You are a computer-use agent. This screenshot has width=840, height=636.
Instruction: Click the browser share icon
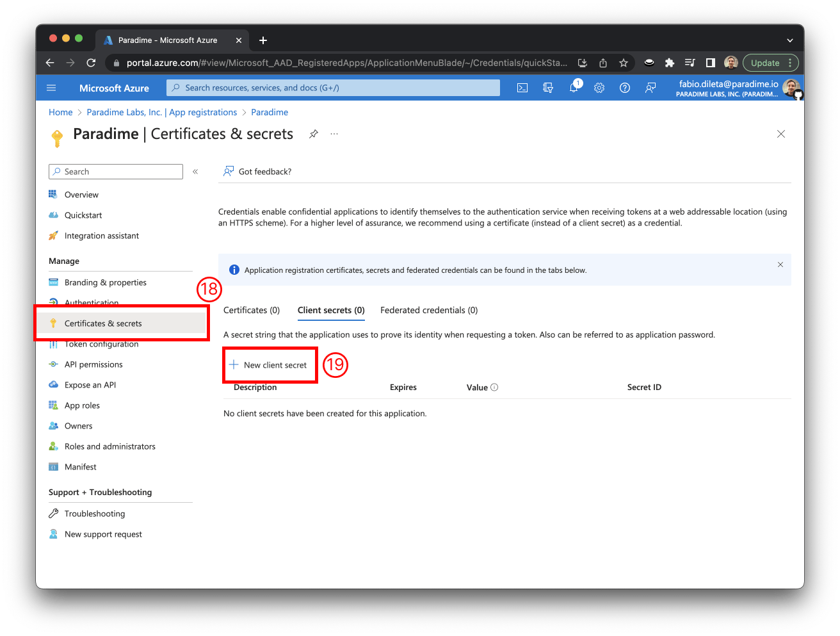tap(603, 63)
